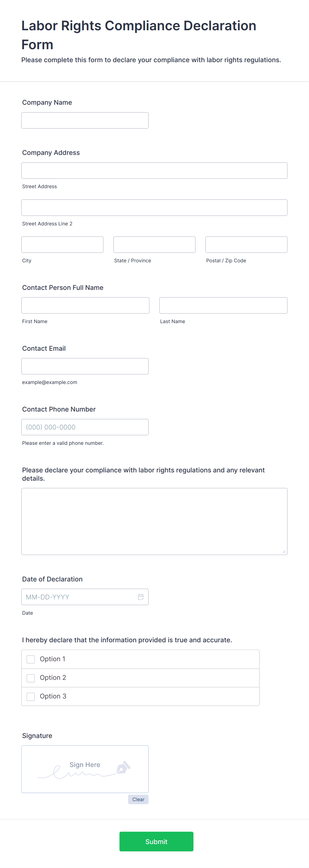Check the Option 2 checkbox
Image resolution: width=309 pixels, height=868 pixels.
click(31, 678)
